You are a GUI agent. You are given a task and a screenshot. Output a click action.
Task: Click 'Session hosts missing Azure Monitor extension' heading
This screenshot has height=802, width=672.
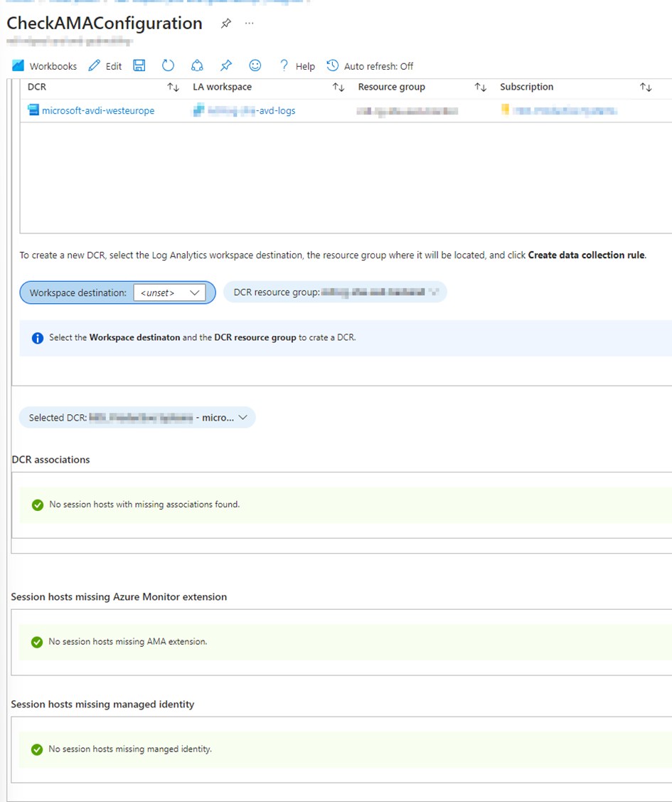[119, 596]
